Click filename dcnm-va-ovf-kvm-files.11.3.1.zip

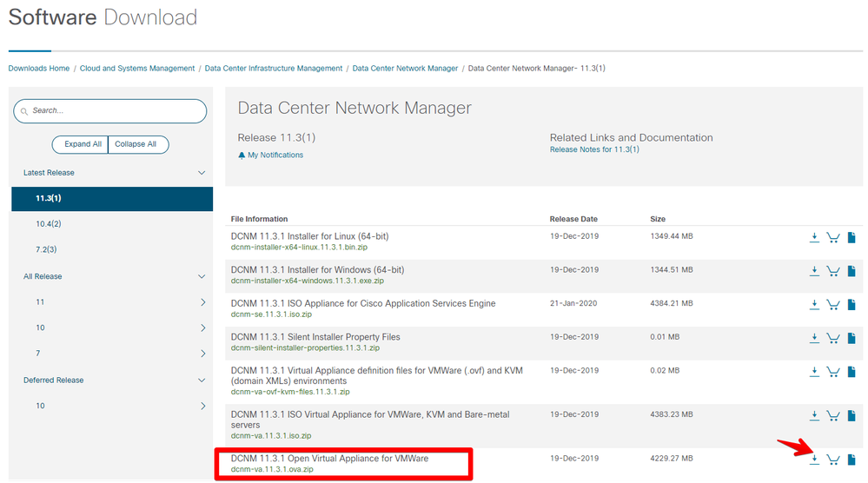tap(290, 392)
